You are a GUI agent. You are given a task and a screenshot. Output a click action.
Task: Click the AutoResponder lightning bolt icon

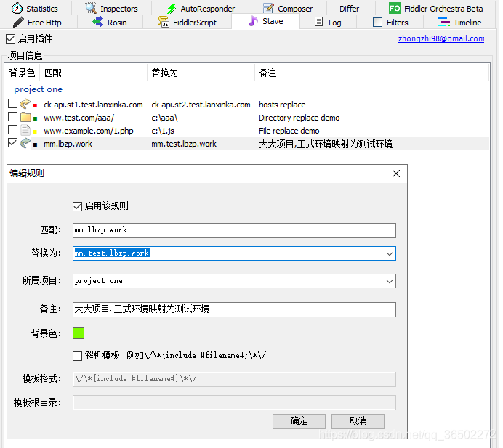click(x=172, y=9)
